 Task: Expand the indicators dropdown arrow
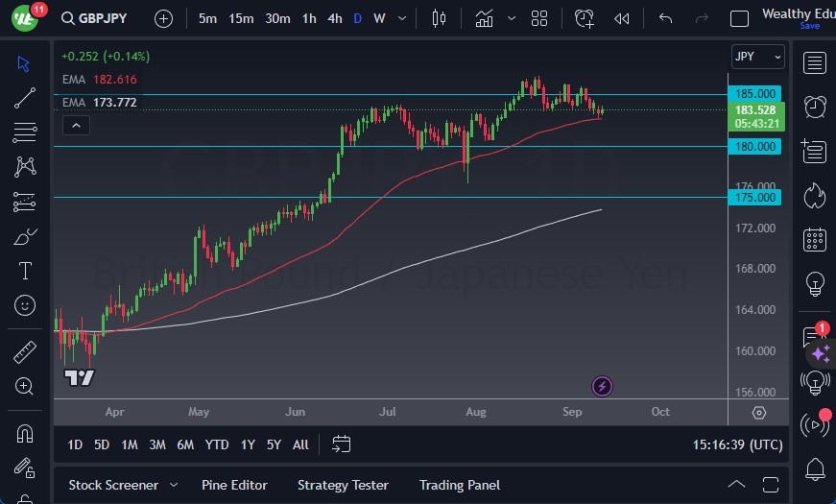(x=512, y=18)
